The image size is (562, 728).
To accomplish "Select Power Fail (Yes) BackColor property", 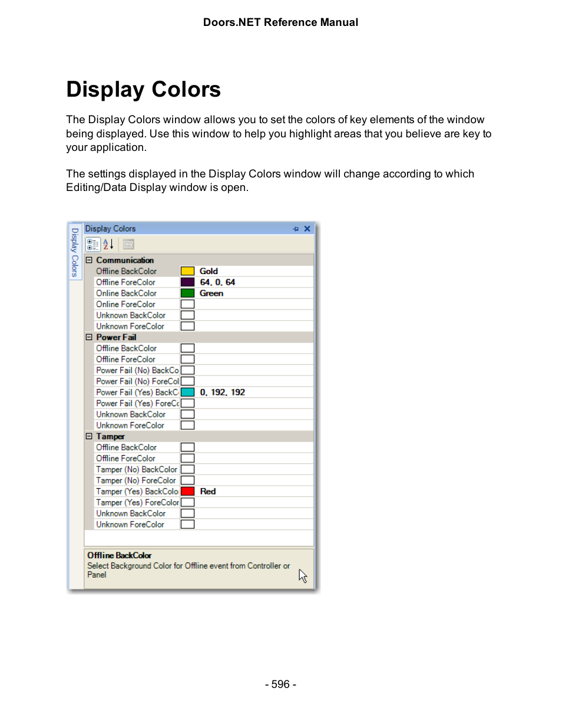I will [136, 392].
